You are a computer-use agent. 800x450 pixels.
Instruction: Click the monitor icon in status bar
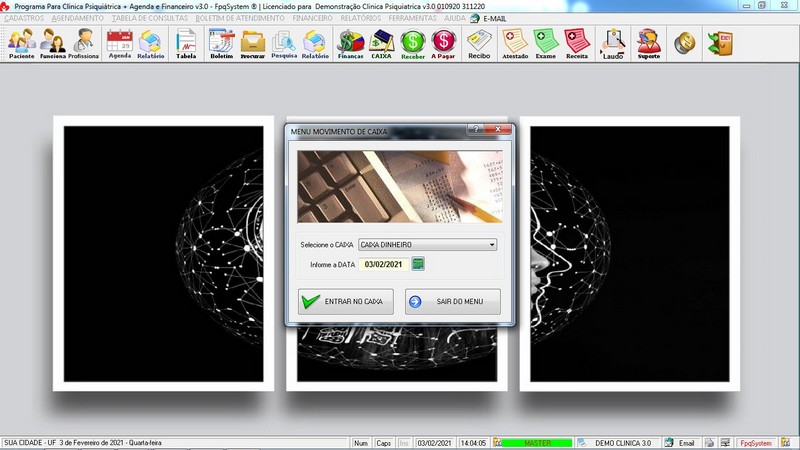click(725, 443)
